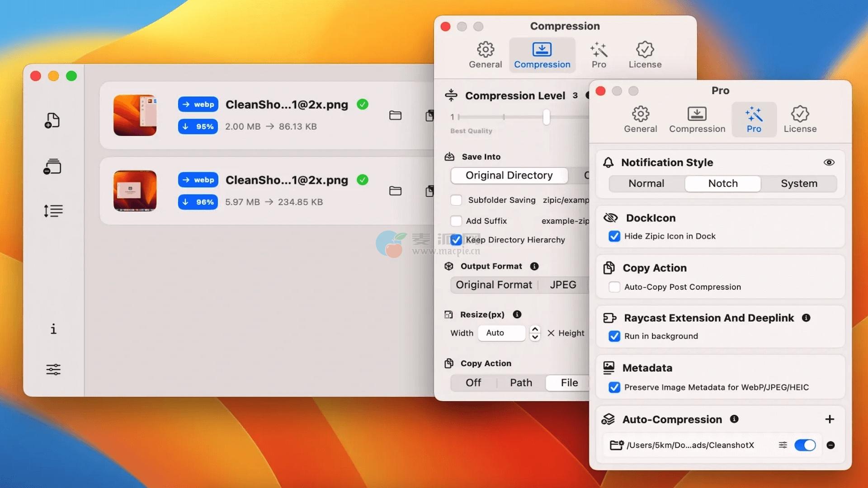868x488 pixels.
Task: Disable the CleanshotX auto-compression switch
Action: (805, 445)
